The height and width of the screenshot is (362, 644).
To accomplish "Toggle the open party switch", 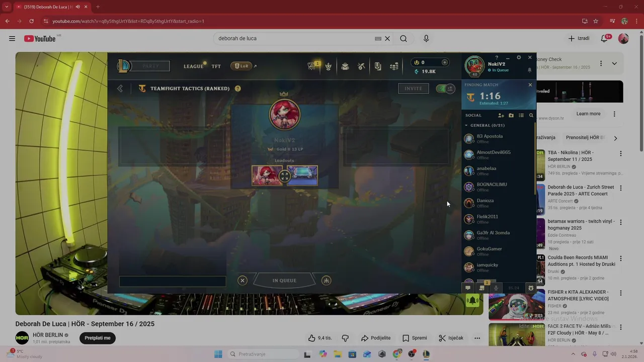I will coord(445,88).
